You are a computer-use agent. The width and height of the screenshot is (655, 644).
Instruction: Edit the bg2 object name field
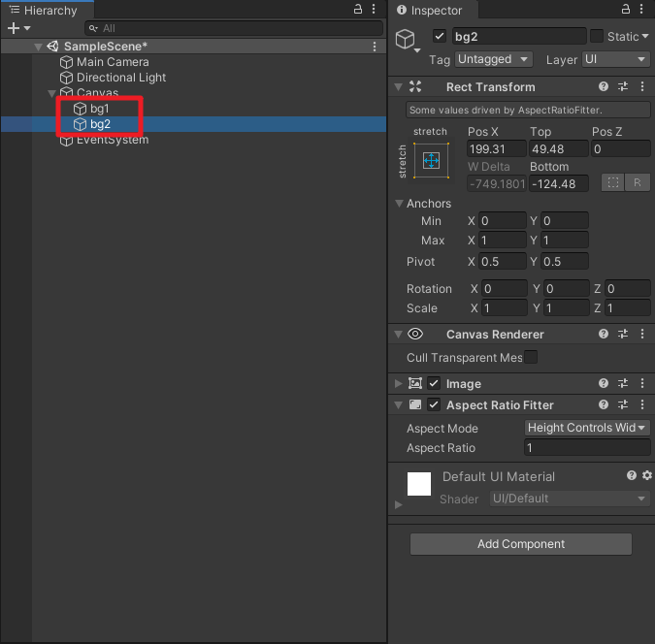point(519,36)
